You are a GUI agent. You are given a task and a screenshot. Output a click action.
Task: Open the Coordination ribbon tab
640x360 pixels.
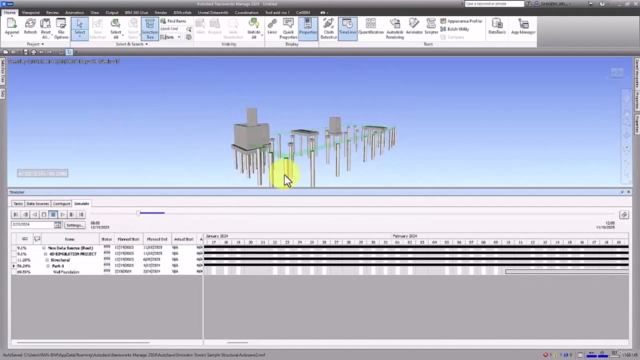pyautogui.click(x=247, y=13)
